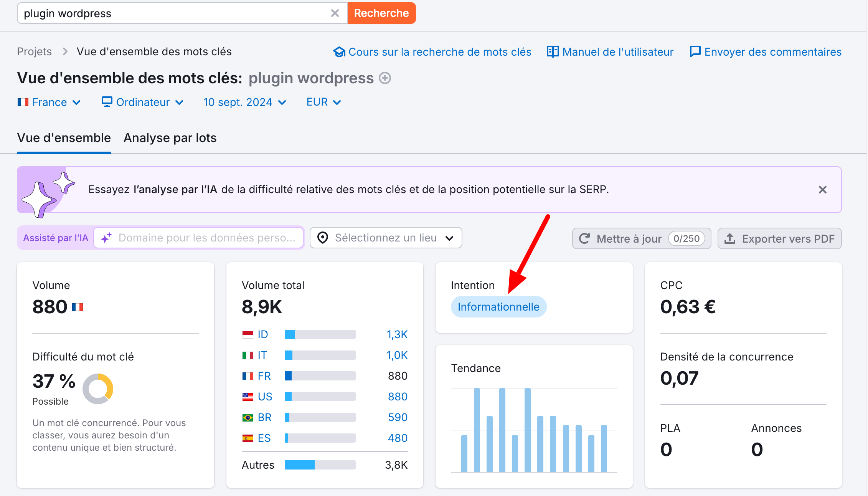Click the Tendance bar chart
The height and width of the screenshot is (496, 868).
[x=534, y=430]
